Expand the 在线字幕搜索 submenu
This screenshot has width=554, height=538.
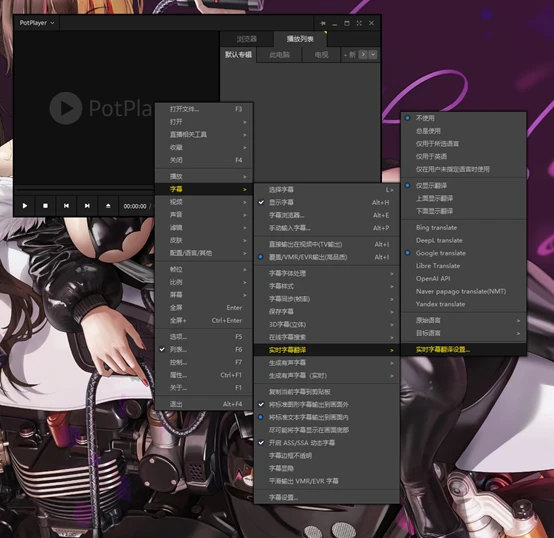(327, 337)
